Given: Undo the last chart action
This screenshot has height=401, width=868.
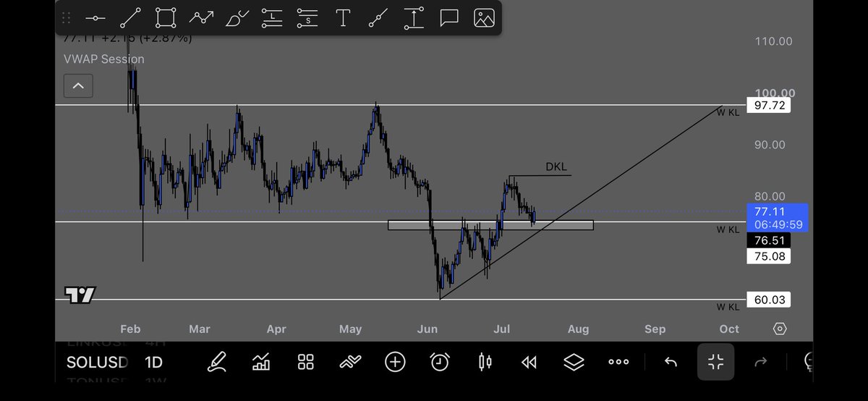Looking at the screenshot, I should pyautogui.click(x=671, y=362).
